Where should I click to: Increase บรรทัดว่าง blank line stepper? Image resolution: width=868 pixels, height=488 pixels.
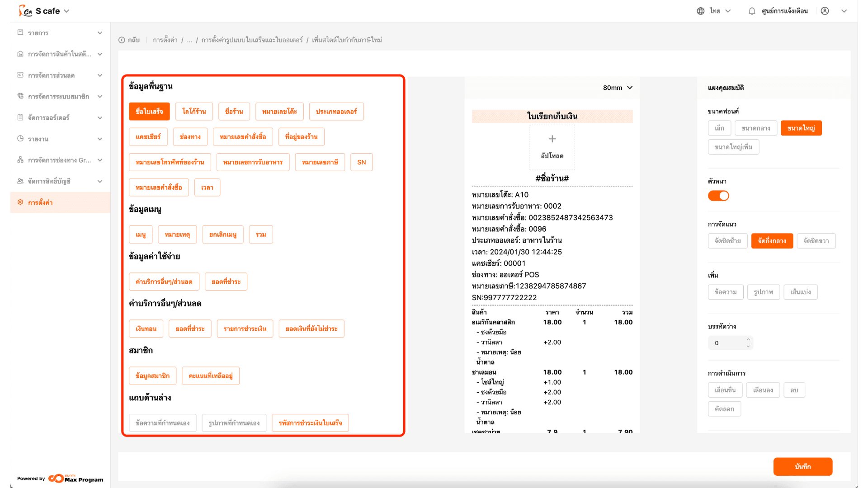coord(748,339)
